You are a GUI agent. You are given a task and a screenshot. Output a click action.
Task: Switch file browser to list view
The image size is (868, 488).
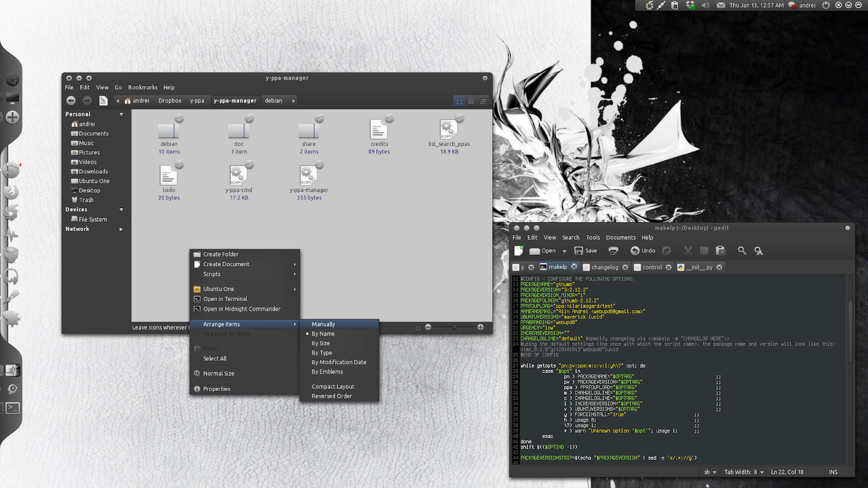tap(471, 101)
